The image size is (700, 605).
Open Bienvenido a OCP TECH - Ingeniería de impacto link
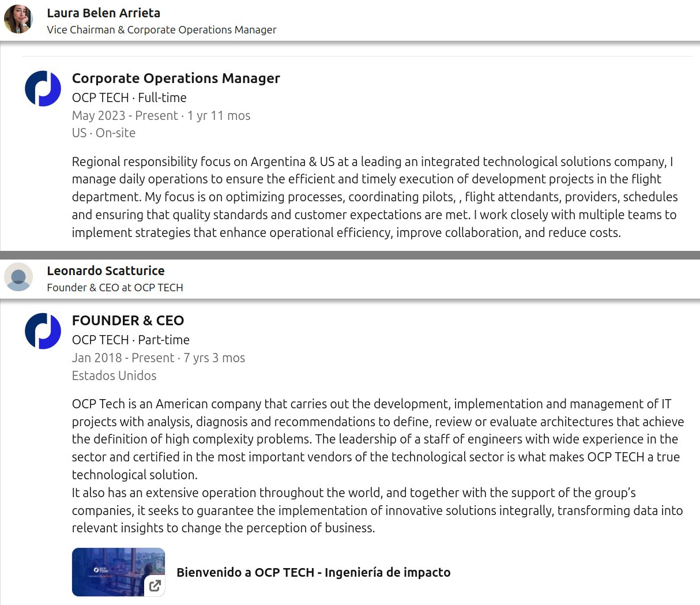click(x=314, y=572)
